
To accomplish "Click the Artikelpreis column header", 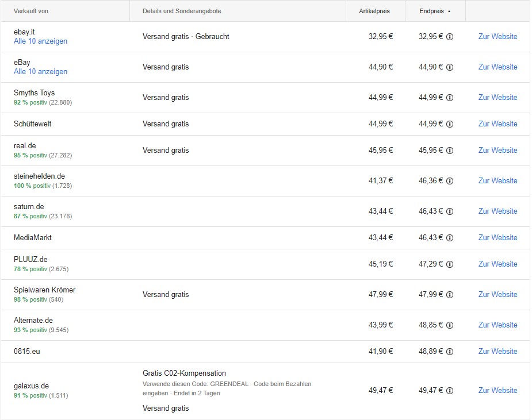I will click(x=374, y=11).
